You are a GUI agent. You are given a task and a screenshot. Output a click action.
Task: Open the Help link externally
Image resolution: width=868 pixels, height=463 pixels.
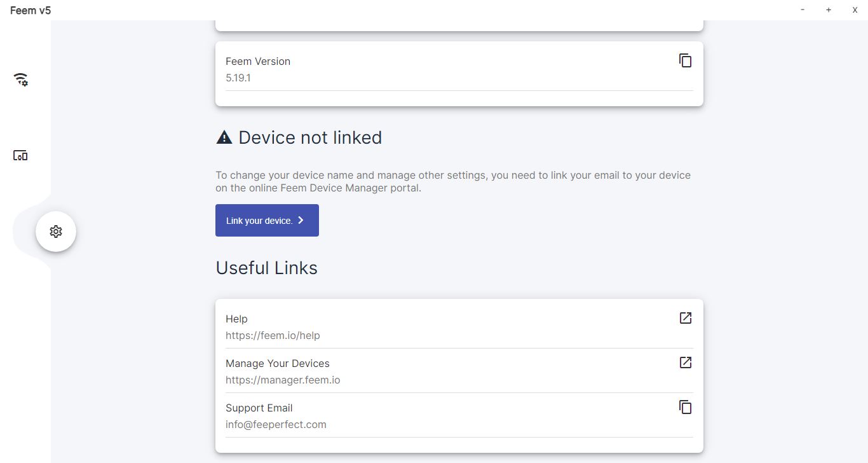click(x=685, y=318)
